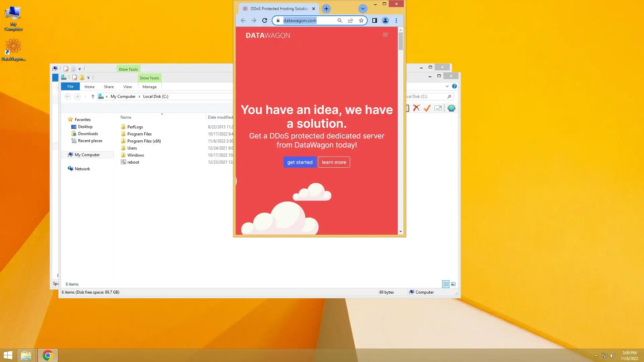Open Quick Access Toolbar customize dropdown
644x362 pixels.
click(x=89, y=77)
